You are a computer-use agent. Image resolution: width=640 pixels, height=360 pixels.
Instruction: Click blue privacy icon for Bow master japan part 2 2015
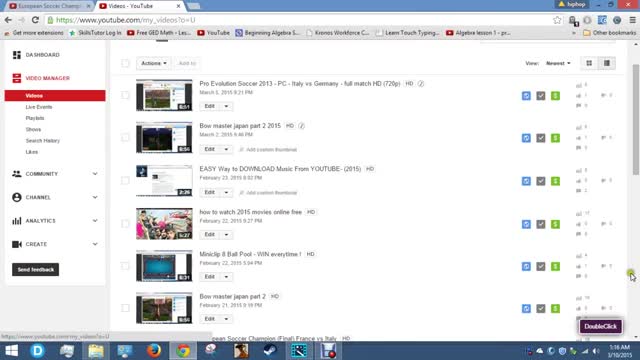pos(526,138)
